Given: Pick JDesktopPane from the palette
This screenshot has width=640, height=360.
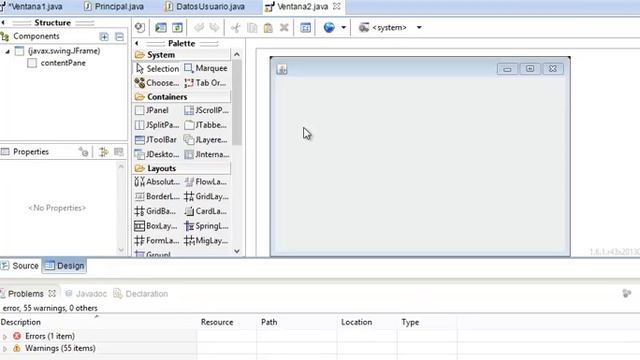Looking at the screenshot, I should click(x=157, y=154).
